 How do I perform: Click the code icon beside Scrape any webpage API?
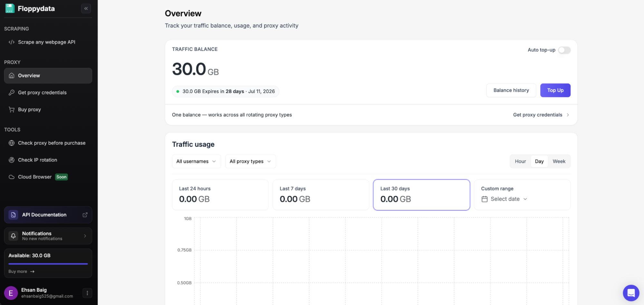(12, 42)
